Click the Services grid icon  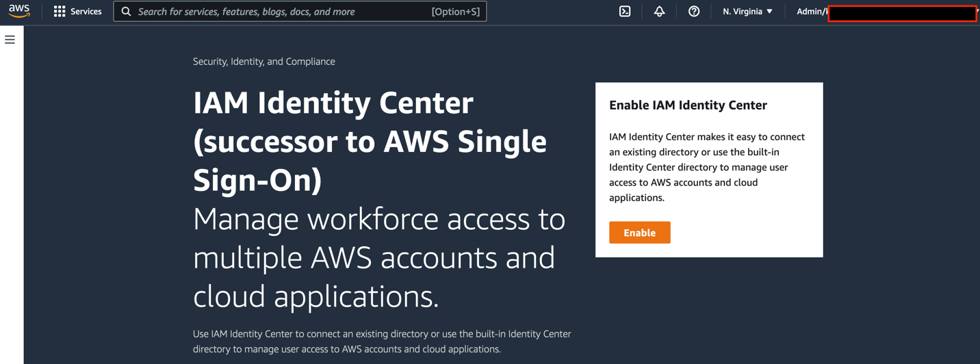click(60, 12)
